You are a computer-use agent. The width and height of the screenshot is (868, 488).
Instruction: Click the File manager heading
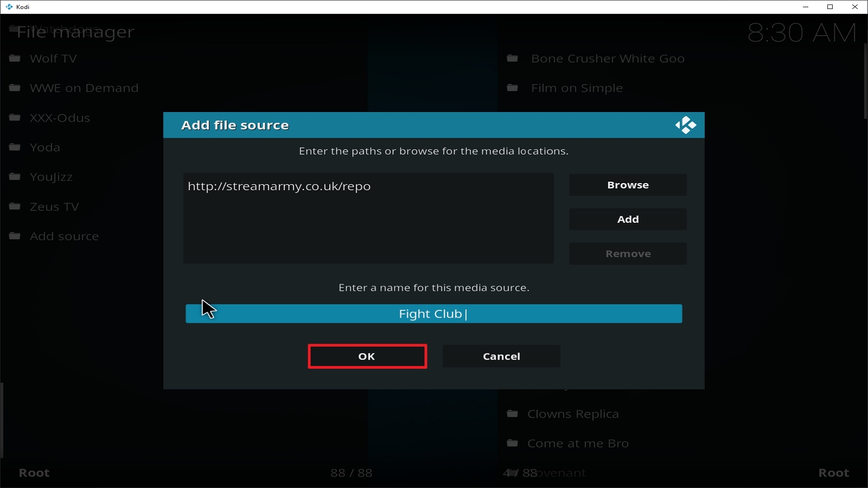coord(75,32)
